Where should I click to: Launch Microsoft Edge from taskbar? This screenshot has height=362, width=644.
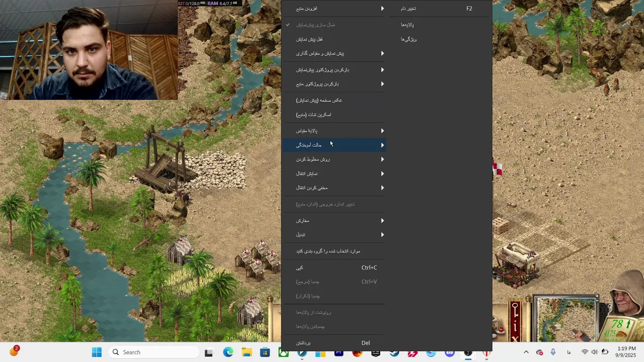pyautogui.click(x=227, y=352)
